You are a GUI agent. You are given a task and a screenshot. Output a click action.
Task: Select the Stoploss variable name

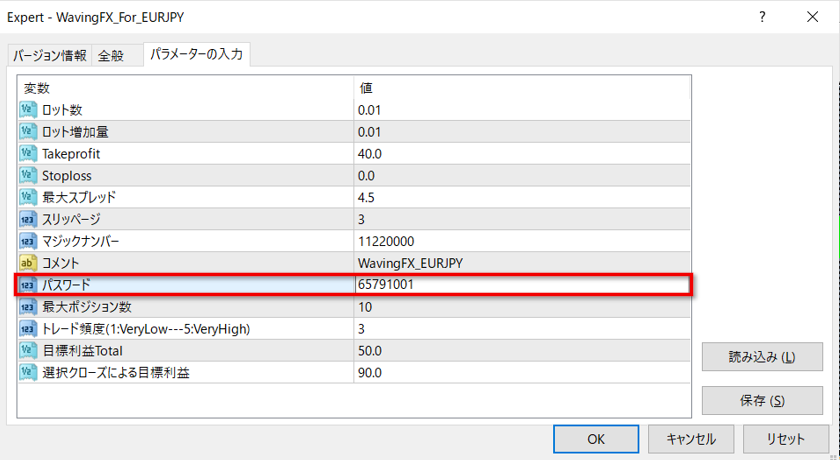66,176
